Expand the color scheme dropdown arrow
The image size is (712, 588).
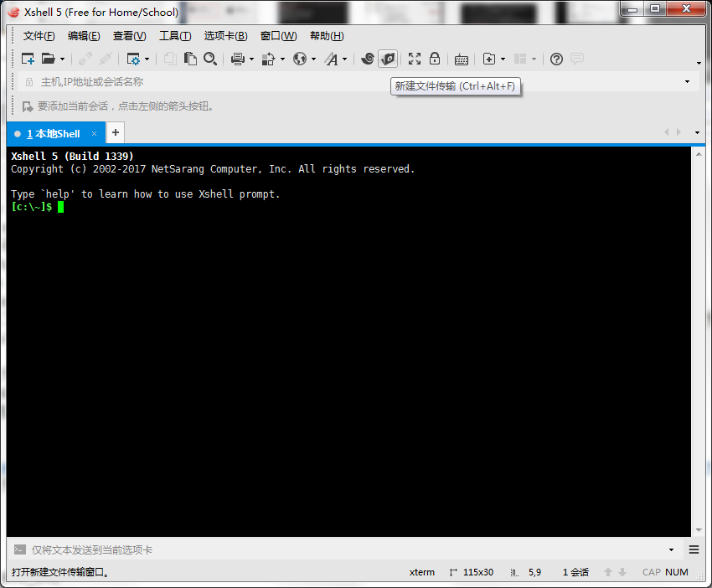[x=283, y=59]
